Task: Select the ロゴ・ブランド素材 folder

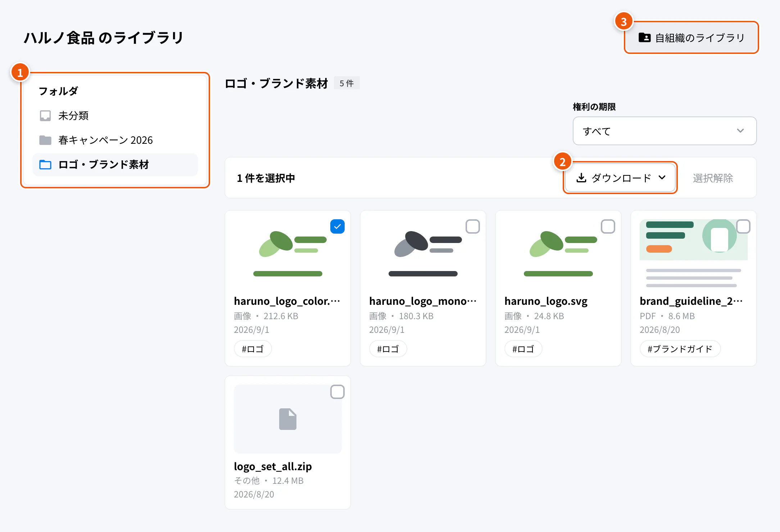Action: (115, 164)
